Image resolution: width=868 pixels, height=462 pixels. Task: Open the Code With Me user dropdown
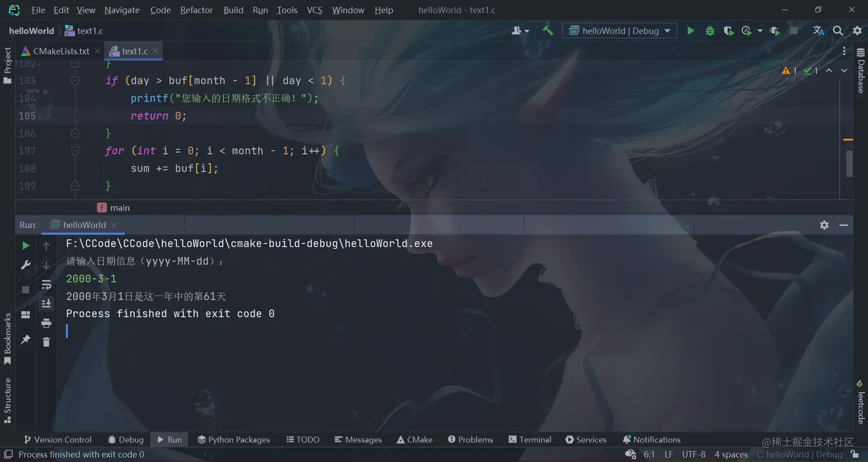(x=520, y=30)
